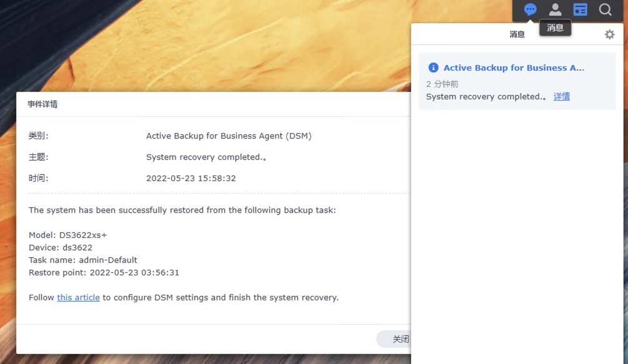Click the 关闭 close button

[x=394, y=339]
